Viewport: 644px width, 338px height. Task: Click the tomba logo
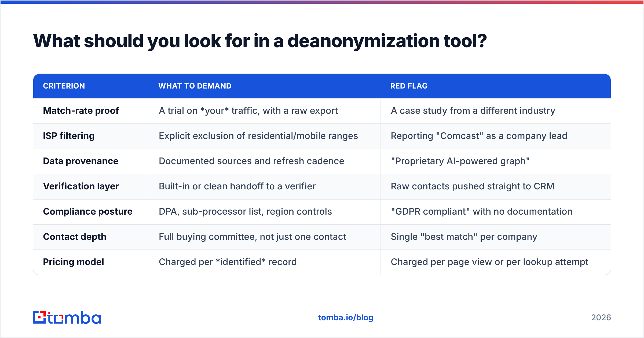(x=67, y=317)
